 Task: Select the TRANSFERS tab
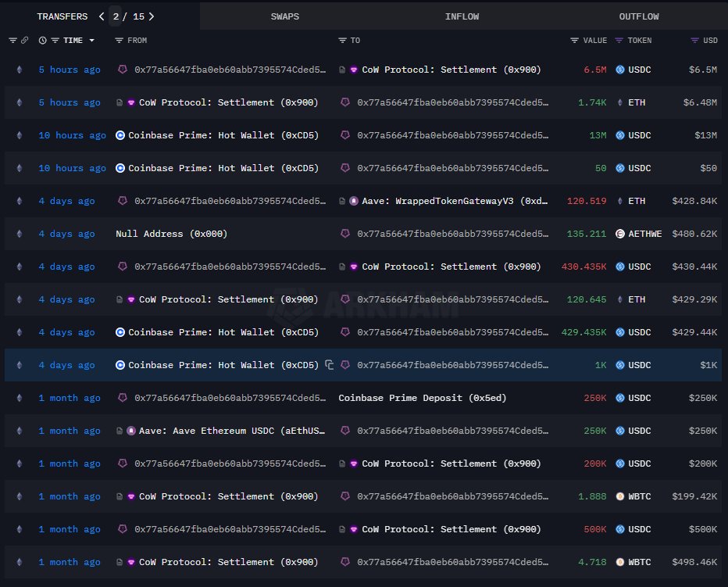[x=62, y=16]
